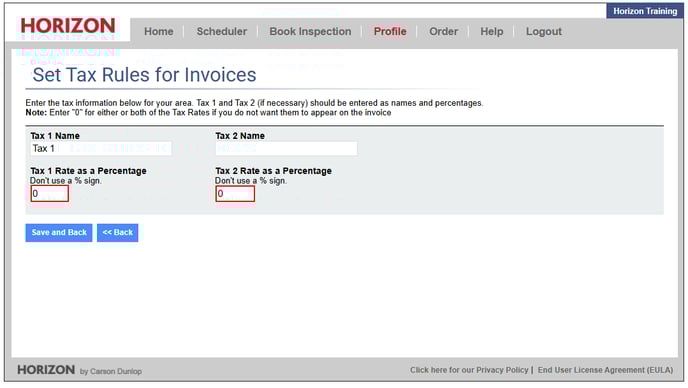Open the Privacy Policy link
This screenshot has width=688, height=388.
(469, 370)
